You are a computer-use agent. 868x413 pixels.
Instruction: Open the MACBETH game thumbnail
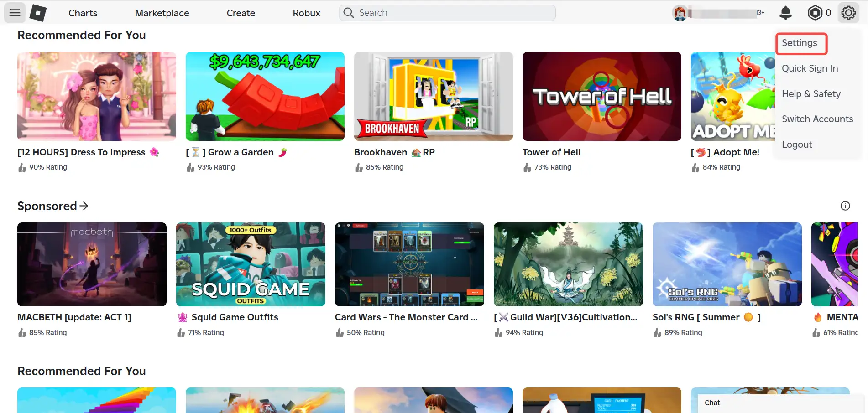(92, 264)
